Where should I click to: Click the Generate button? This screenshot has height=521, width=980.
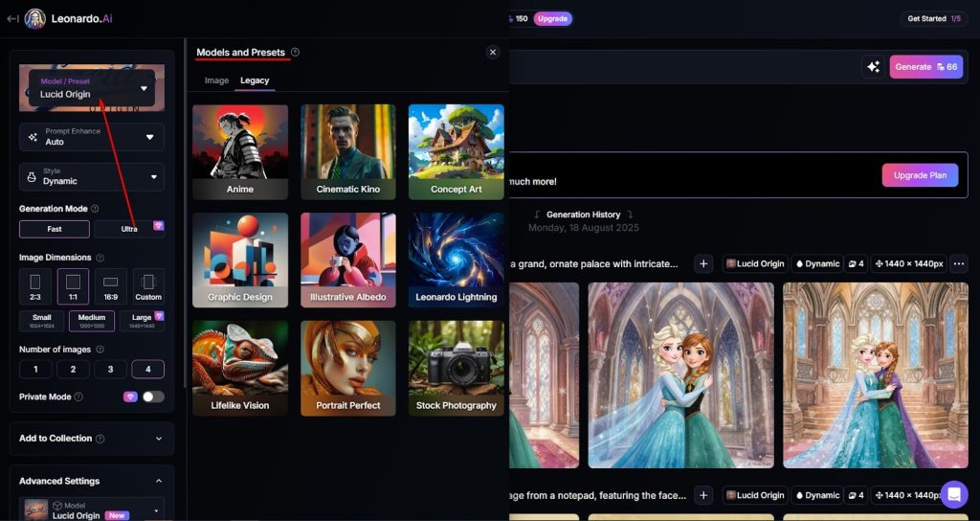[926, 67]
